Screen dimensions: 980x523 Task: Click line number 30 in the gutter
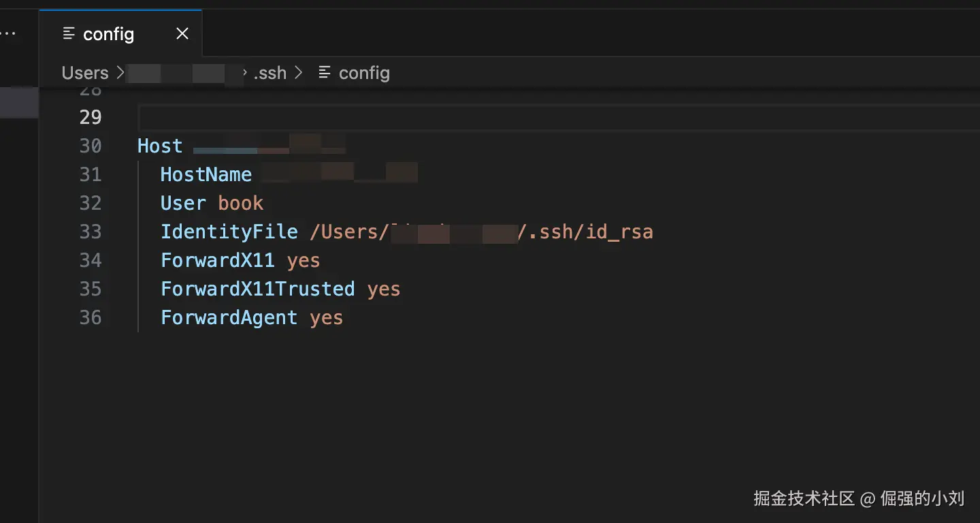click(91, 146)
